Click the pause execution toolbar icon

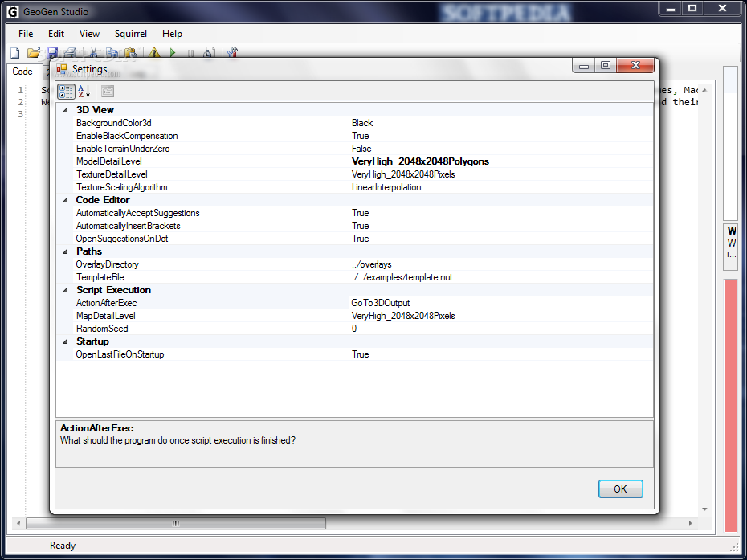(x=190, y=53)
